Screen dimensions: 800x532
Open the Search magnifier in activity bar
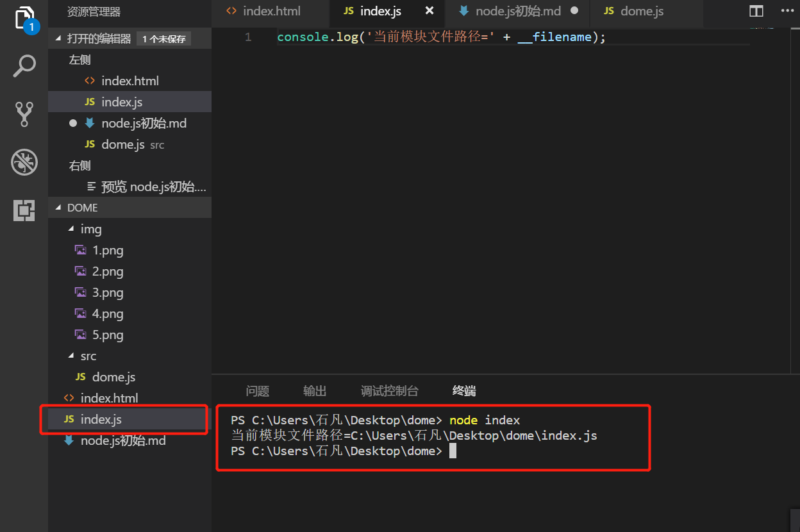(24, 65)
